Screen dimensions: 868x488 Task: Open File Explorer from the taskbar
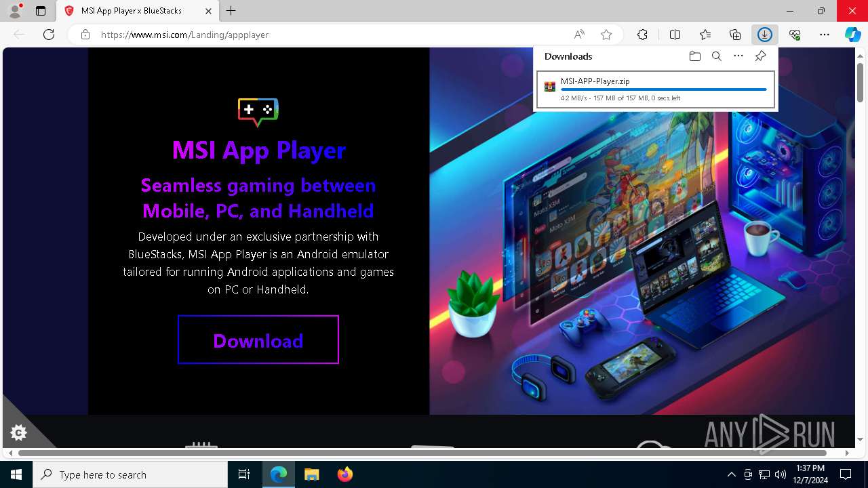(x=311, y=474)
